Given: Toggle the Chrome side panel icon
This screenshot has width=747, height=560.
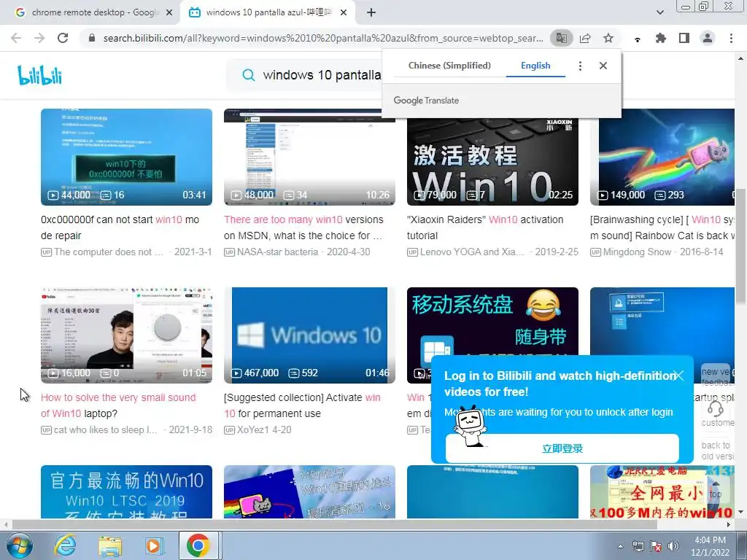Looking at the screenshot, I should click(684, 38).
